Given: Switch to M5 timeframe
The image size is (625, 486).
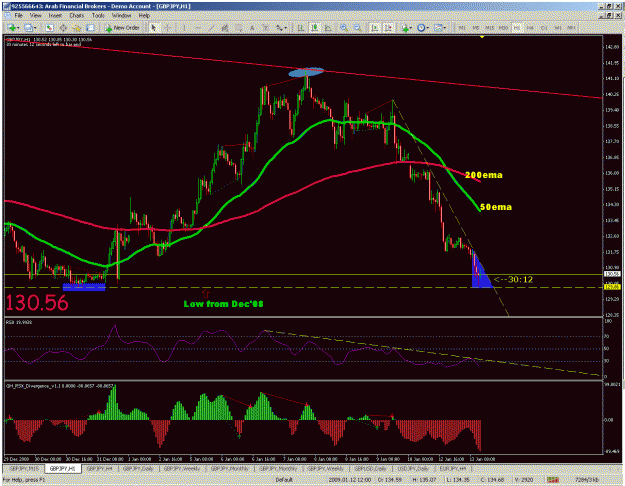Looking at the screenshot, I should [x=476, y=28].
